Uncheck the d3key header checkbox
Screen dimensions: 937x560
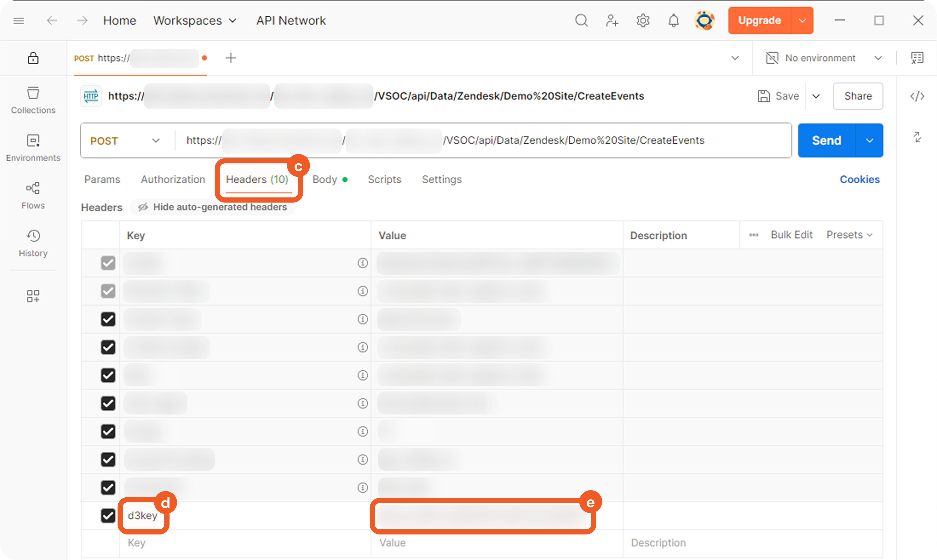point(108,516)
